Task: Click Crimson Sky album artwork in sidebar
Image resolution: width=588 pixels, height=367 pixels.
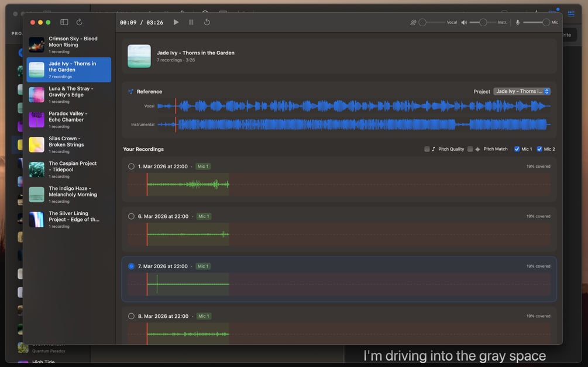Action: [36, 44]
